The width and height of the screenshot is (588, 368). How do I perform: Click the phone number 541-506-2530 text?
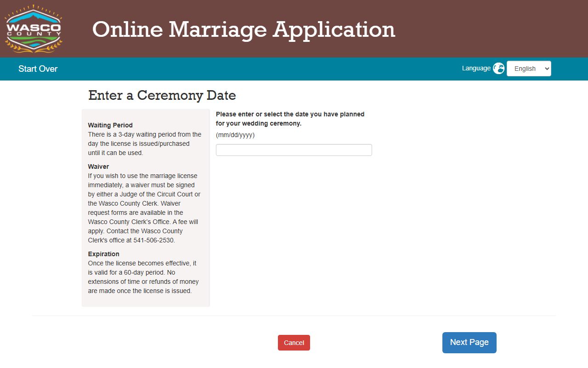click(x=154, y=240)
